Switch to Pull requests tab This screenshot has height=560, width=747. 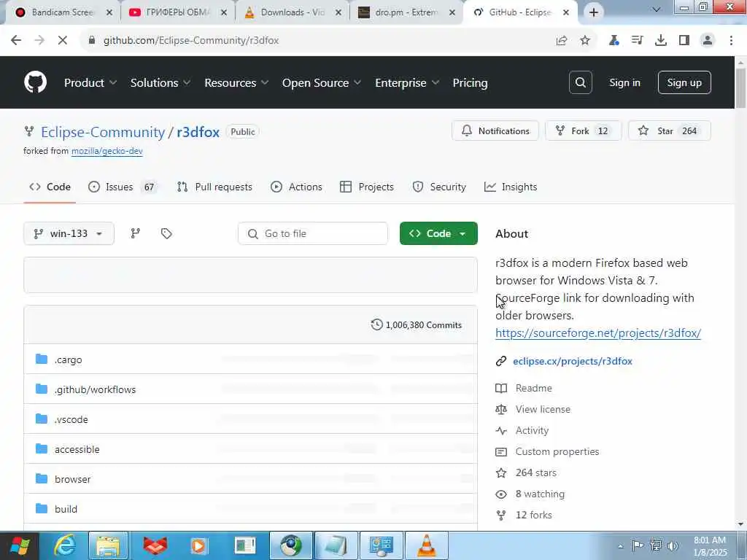(214, 187)
